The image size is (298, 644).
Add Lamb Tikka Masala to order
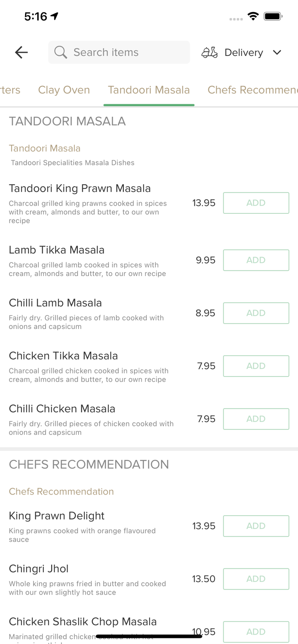(256, 260)
